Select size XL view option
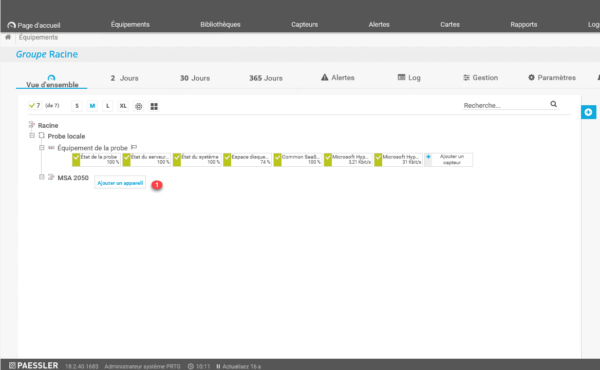 pyautogui.click(x=123, y=106)
